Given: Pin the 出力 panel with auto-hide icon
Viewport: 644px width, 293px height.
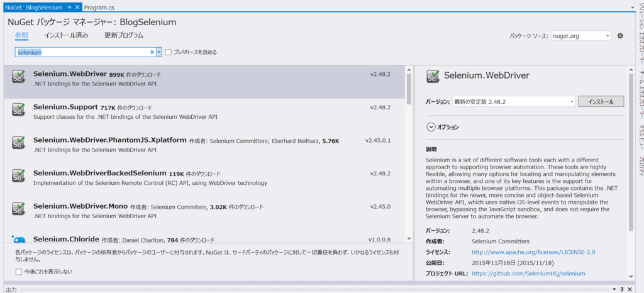Looking at the screenshot, I should (x=623, y=290).
